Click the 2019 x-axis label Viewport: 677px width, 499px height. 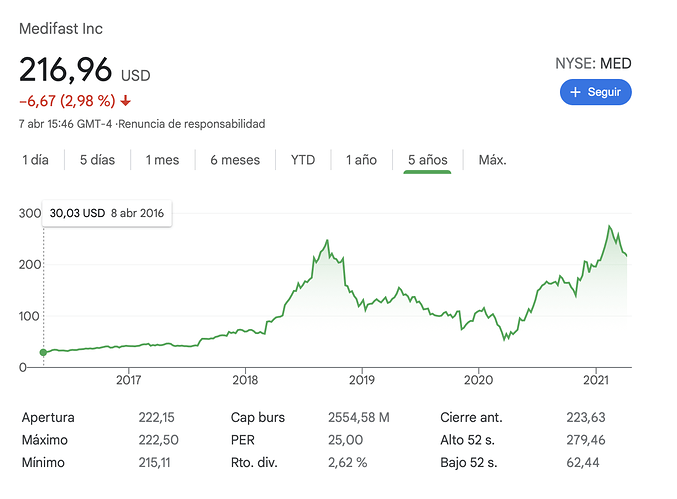coord(362,380)
